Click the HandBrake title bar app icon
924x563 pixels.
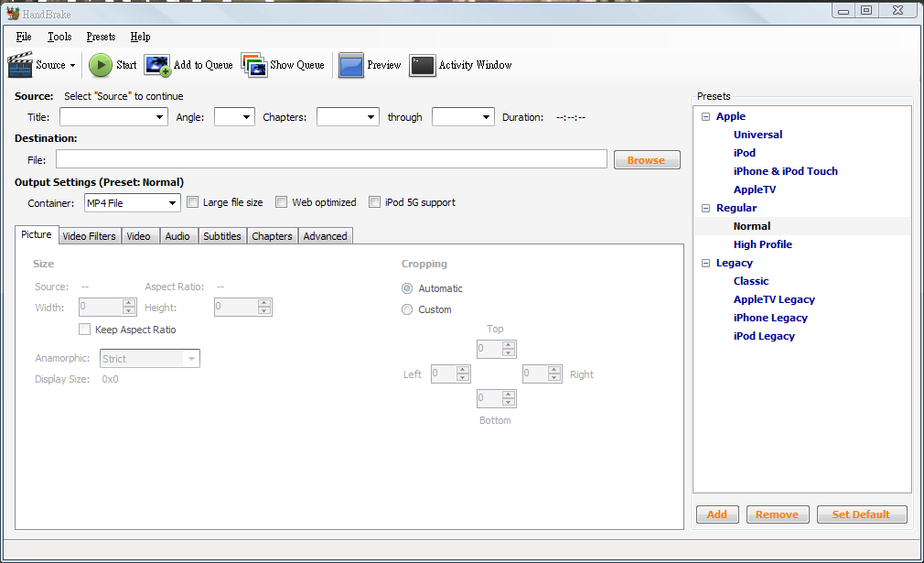click(x=13, y=13)
